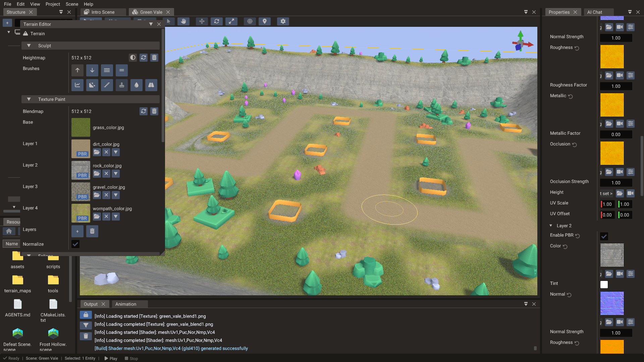
Task: Select the water droplet brush
Action: (x=137, y=85)
